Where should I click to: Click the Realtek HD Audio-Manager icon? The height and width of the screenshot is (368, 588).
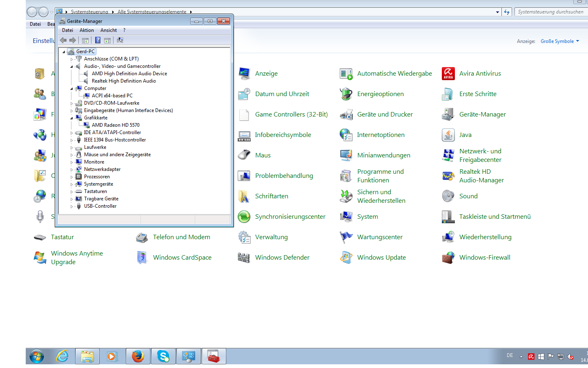point(448,176)
